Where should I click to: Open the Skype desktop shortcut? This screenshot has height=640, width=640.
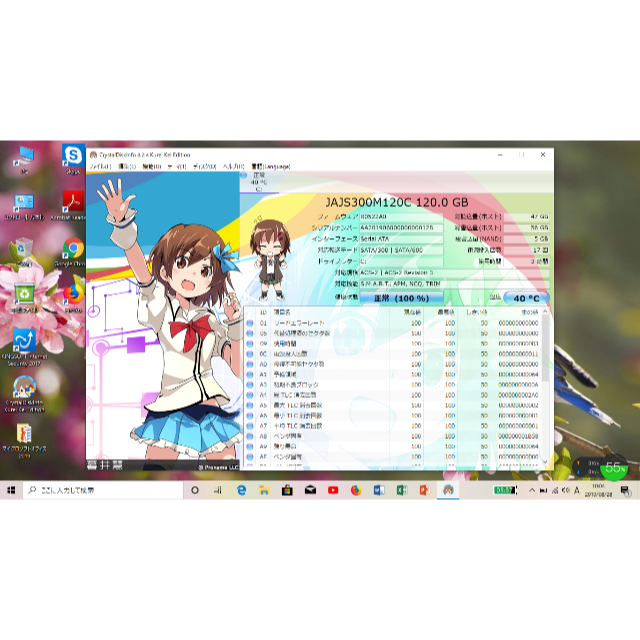[x=73, y=160]
